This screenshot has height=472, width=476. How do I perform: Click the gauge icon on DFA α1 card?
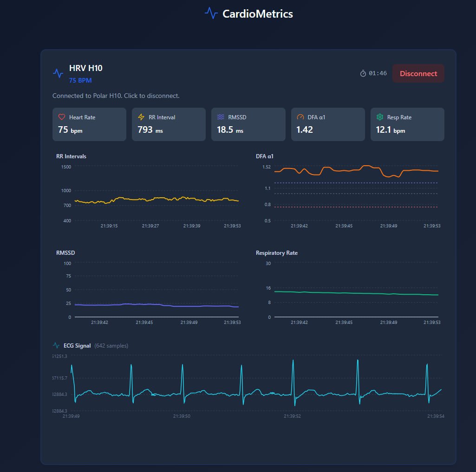300,117
